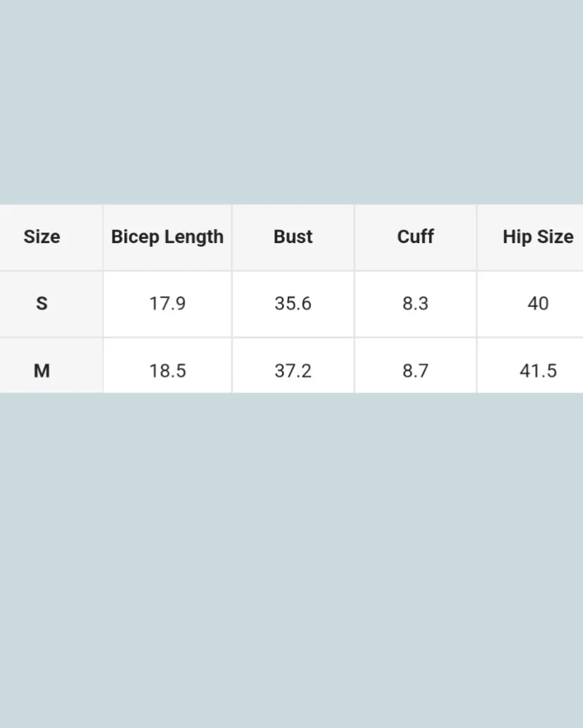Tap the 8.3 cuff measurement

pos(415,304)
